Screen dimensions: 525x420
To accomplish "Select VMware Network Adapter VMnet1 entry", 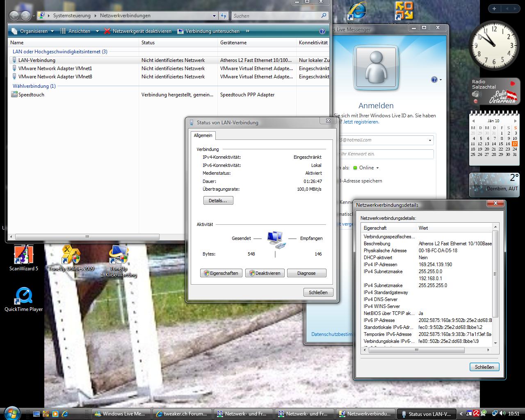I will (55, 68).
